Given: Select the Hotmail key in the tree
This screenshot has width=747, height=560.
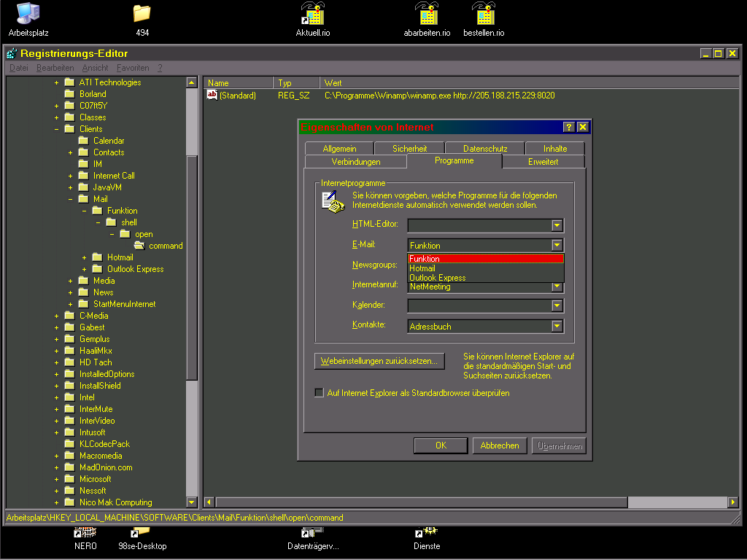Looking at the screenshot, I should pyautogui.click(x=120, y=257).
